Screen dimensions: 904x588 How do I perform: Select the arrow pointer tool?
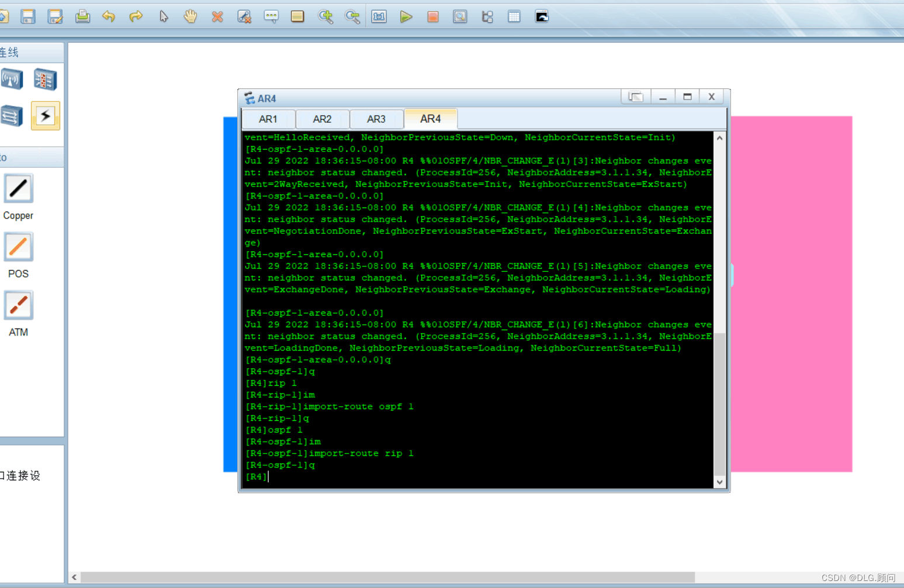(164, 16)
